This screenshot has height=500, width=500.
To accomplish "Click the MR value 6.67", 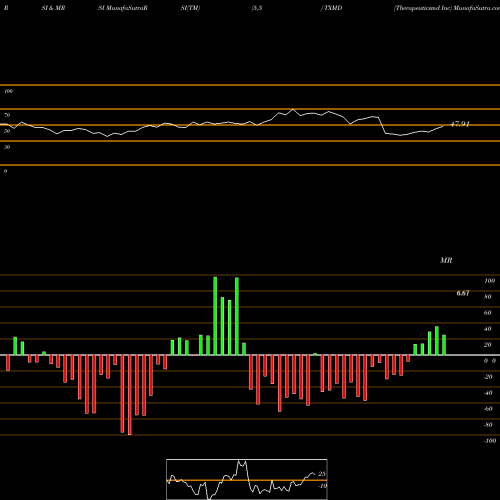I will pos(463,293).
